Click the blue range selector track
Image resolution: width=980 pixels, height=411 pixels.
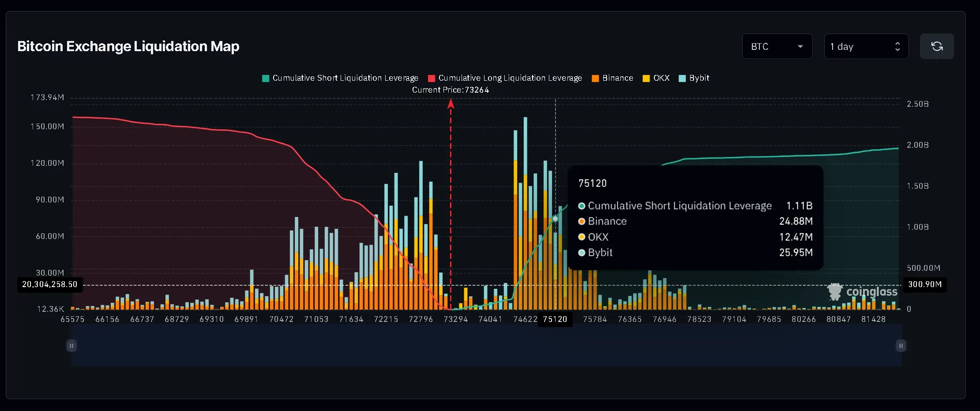pos(485,346)
